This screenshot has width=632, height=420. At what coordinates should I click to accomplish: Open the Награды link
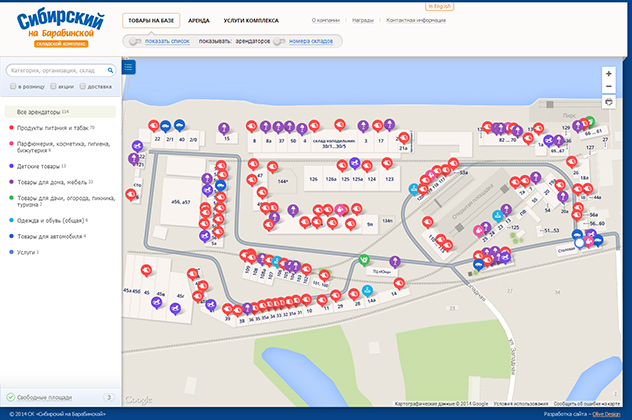(x=363, y=20)
